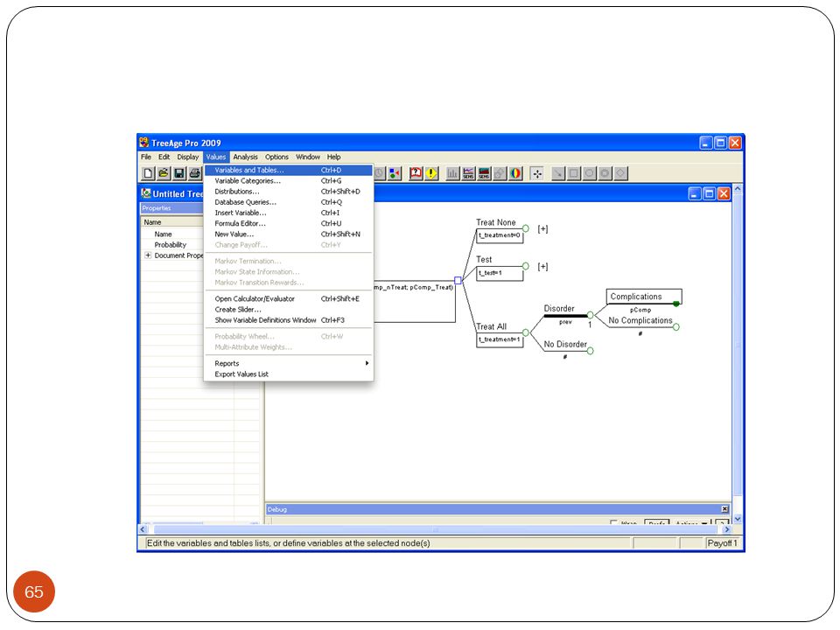Click the t_treatment=1 definition box
840x630 pixels.
(x=500, y=339)
